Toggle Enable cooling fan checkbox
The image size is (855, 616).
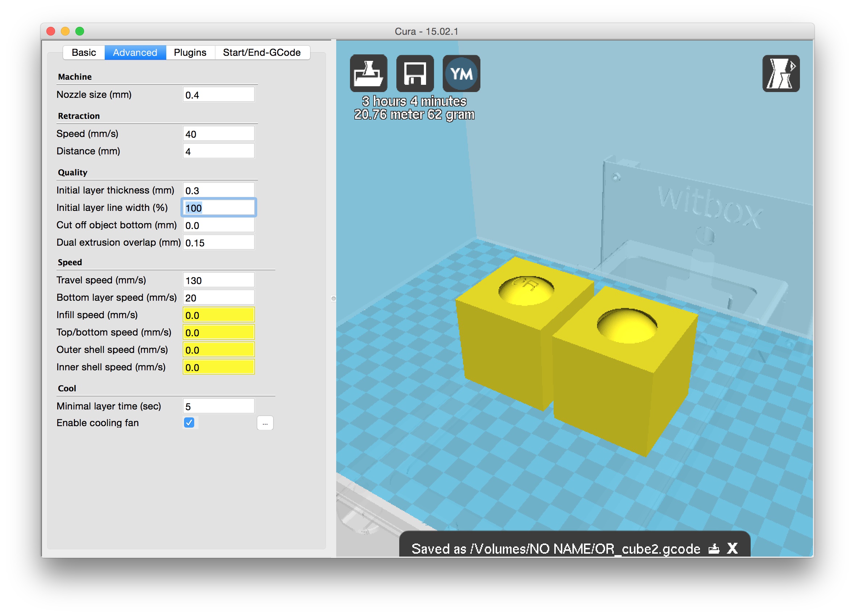pos(189,422)
